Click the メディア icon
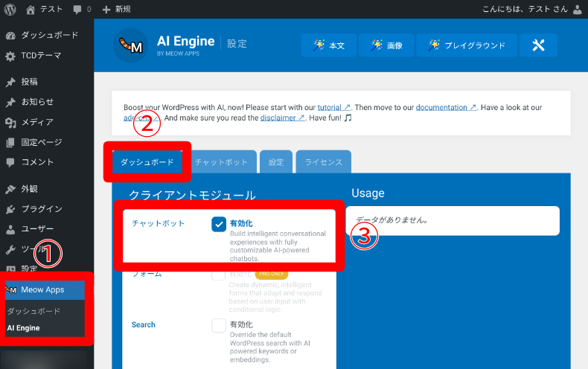The image size is (588, 369). pyautogui.click(x=10, y=123)
